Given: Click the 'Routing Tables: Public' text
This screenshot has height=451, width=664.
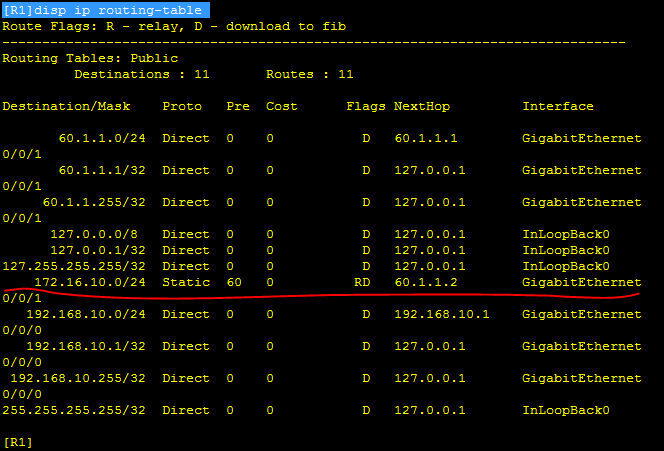Looking at the screenshot, I should click(90, 58).
